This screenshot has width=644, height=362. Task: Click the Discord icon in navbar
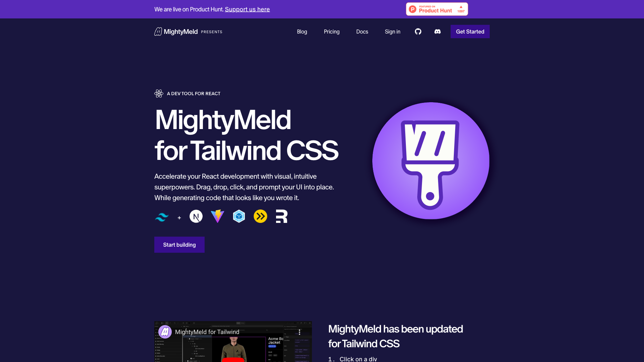(x=437, y=32)
